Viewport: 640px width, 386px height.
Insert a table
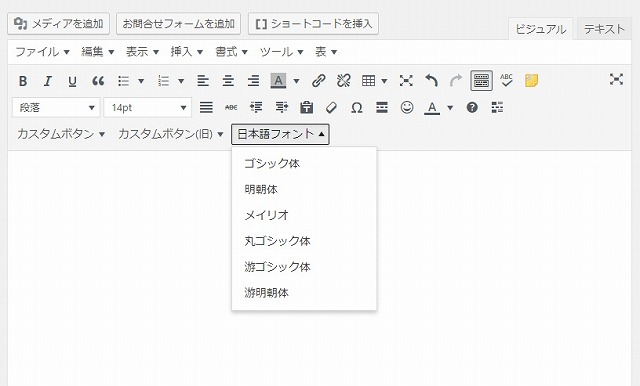(368, 81)
